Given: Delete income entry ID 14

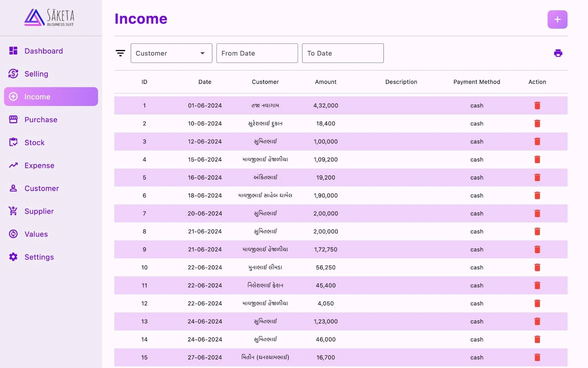Looking at the screenshot, I should click(537, 339).
